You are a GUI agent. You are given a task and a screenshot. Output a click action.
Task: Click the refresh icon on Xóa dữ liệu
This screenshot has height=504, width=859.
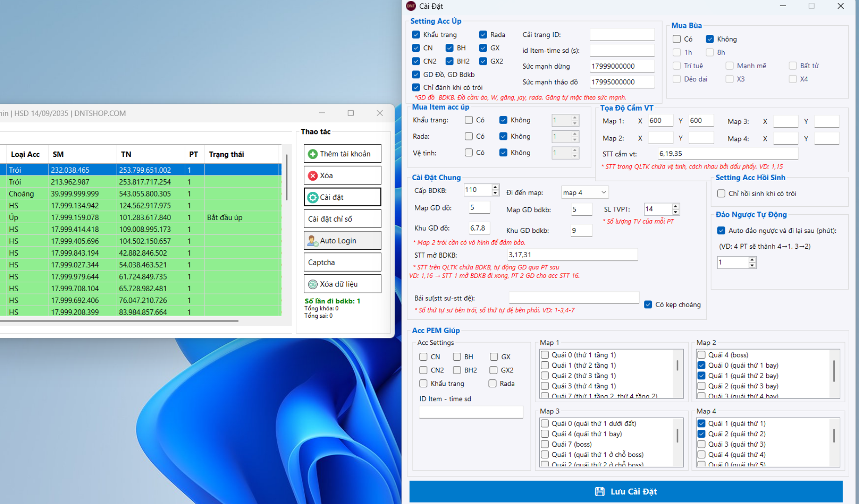pos(313,283)
